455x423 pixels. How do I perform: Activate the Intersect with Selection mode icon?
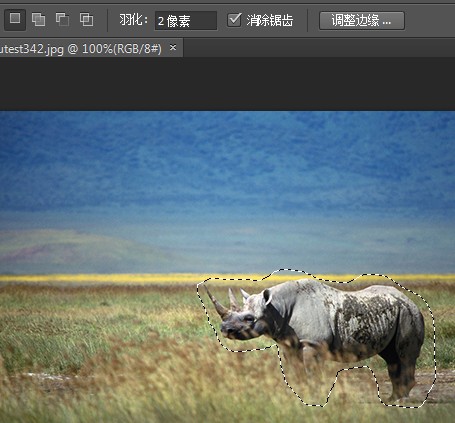pos(86,19)
